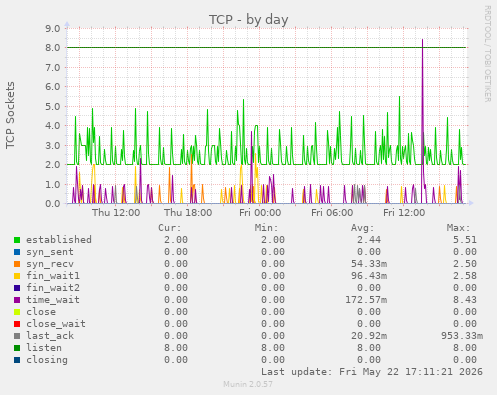
Task: Click the 'fin_wait2' legend label
Action: tap(53, 288)
